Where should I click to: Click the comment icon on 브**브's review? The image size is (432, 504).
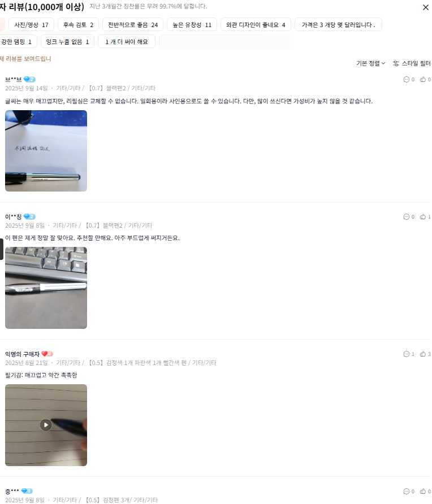tap(406, 80)
